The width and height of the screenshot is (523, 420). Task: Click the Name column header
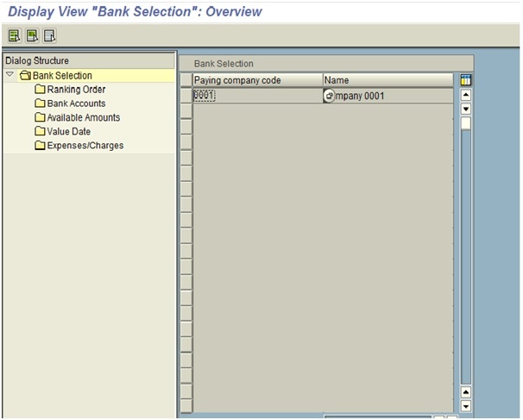click(387, 80)
